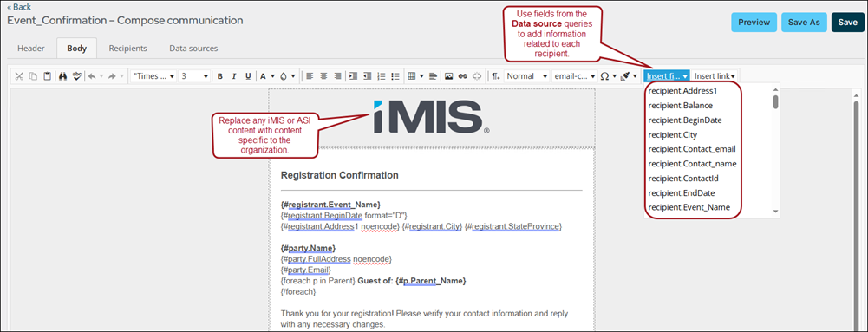Switch to the Recipients tab
Image resolution: width=868 pixels, height=332 pixels.
point(127,49)
